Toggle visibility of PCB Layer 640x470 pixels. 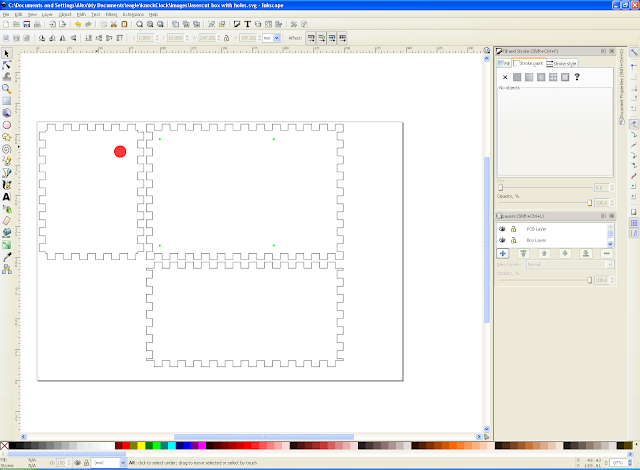[502, 229]
